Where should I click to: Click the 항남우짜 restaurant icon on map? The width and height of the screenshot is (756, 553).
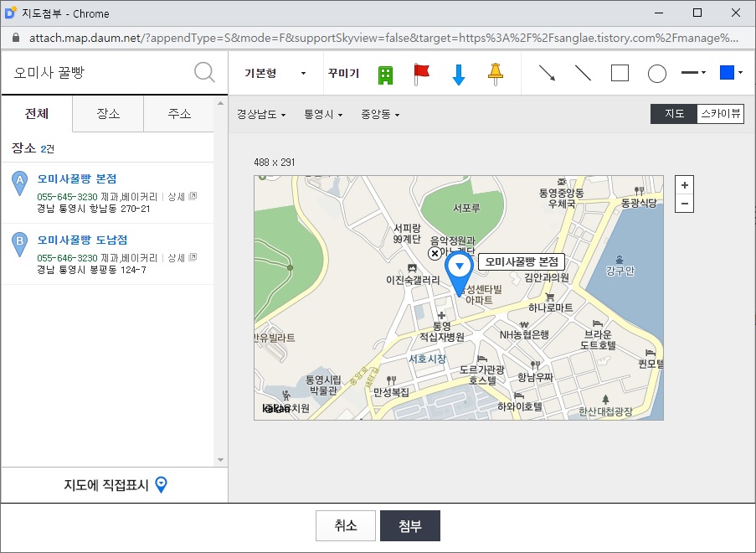click(535, 365)
